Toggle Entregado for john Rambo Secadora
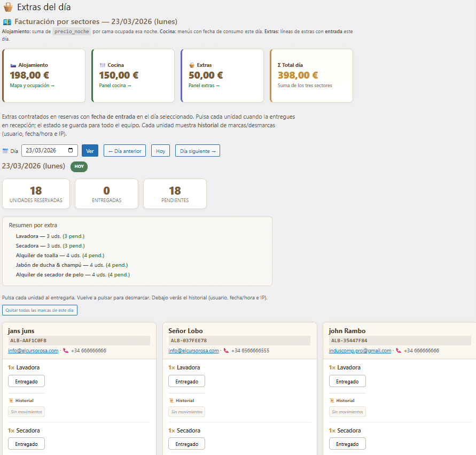The height and width of the screenshot is (455, 476). click(347, 444)
